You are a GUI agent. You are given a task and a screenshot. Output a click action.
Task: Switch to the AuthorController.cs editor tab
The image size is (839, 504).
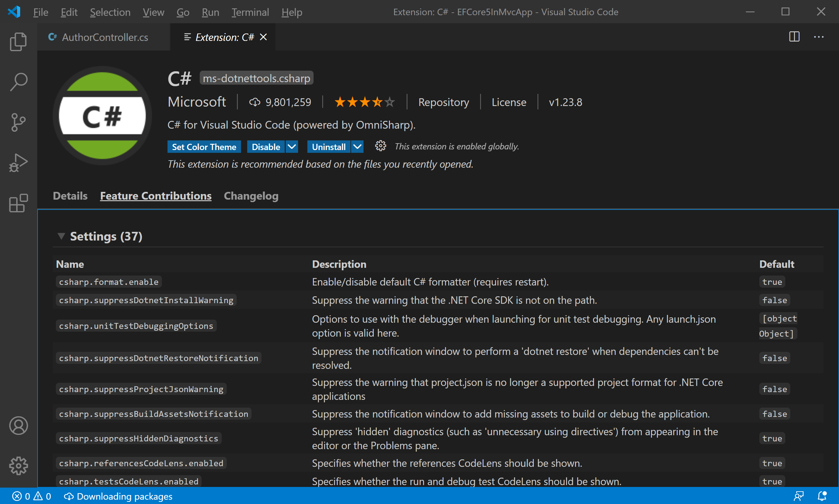[105, 37]
